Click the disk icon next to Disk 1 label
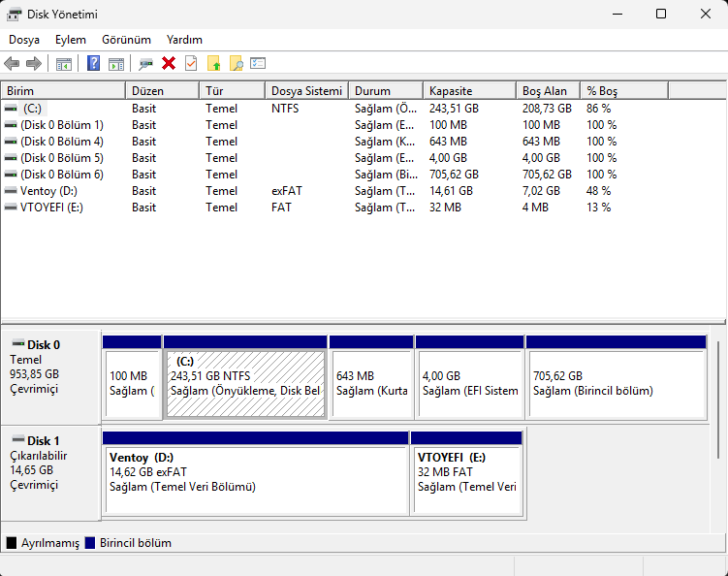The height and width of the screenshot is (576, 728). click(18, 439)
